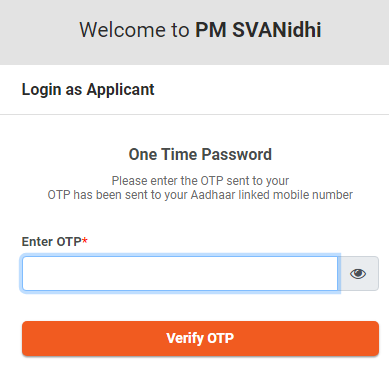This screenshot has height=365, width=389.
Task: Click the "Login as Applicant" heading
Action: pyautogui.click(x=88, y=89)
